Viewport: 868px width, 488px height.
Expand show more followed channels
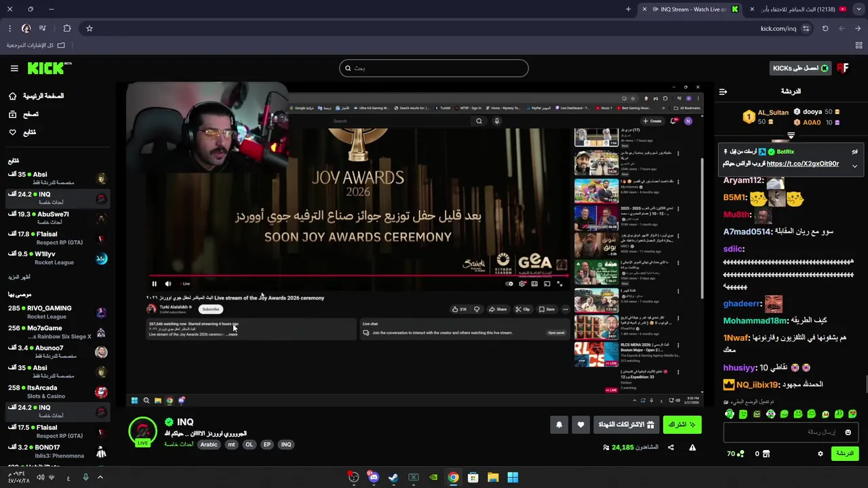(19, 277)
